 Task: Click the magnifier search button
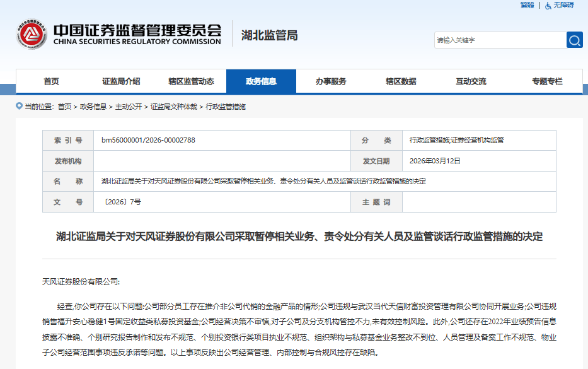click(575, 40)
